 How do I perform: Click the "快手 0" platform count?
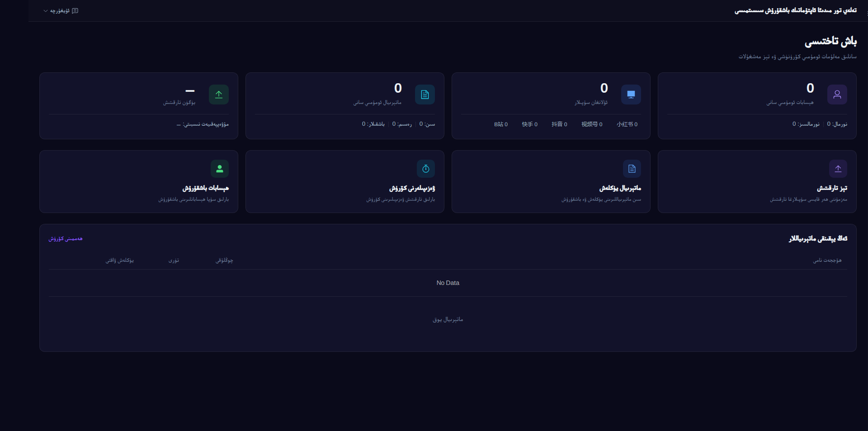click(x=530, y=124)
